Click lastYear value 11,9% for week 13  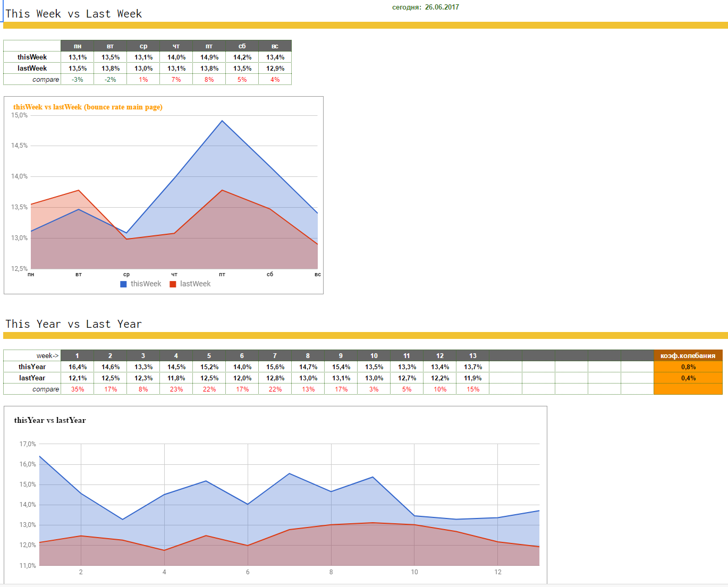click(x=473, y=378)
